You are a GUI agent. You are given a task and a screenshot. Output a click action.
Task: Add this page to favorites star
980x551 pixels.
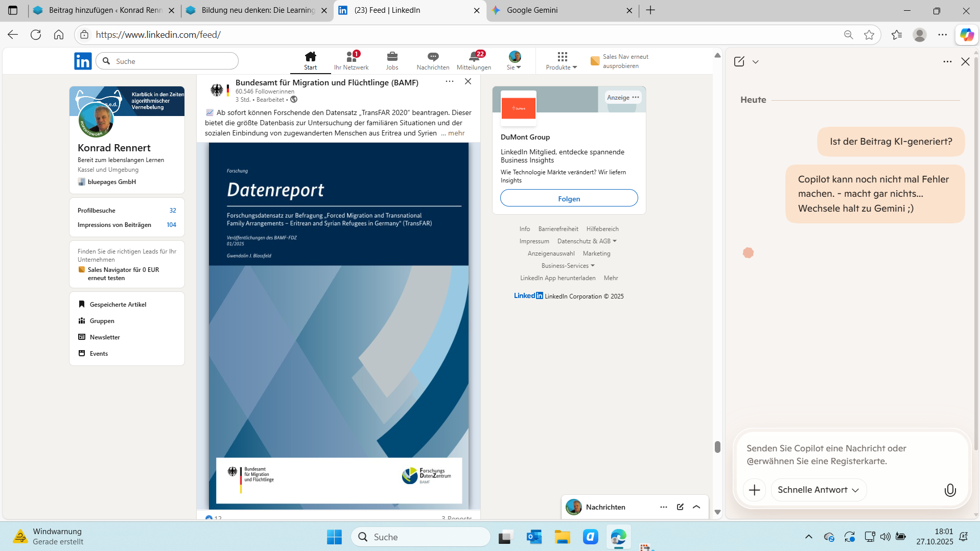click(x=869, y=35)
